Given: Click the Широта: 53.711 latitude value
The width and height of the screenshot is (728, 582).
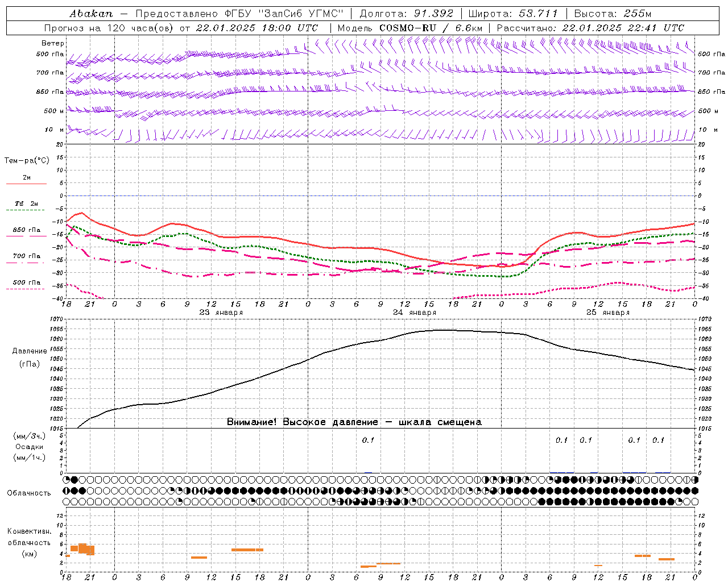Looking at the screenshot, I should click(514, 14).
